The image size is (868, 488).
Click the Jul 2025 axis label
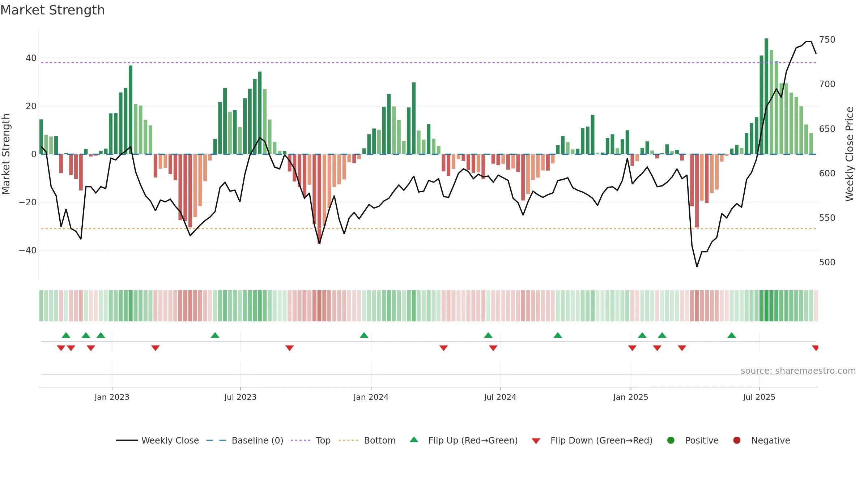coord(759,397)
